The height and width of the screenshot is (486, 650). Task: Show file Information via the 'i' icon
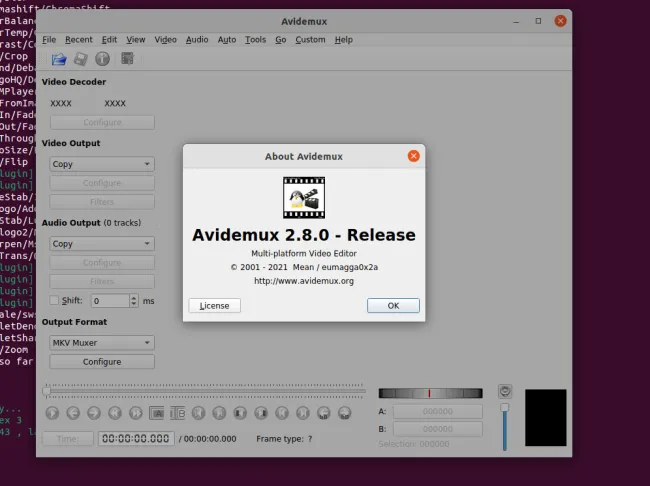tap(102, 59)
